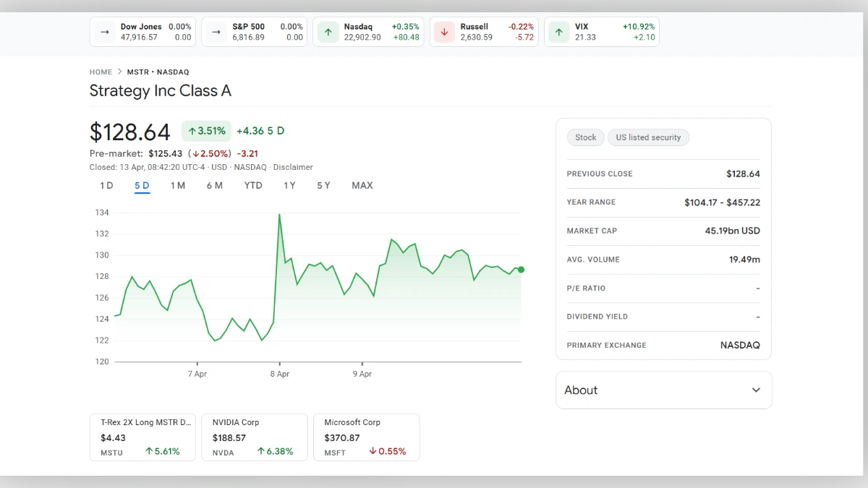Select the Stock chip
Viewport: 868px width, 488px height.
point(585,137)
